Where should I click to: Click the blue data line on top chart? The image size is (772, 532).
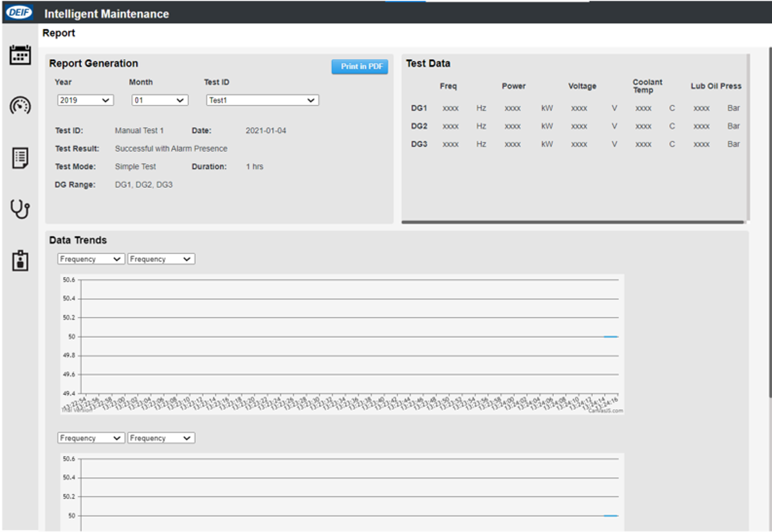click(611, 336)
